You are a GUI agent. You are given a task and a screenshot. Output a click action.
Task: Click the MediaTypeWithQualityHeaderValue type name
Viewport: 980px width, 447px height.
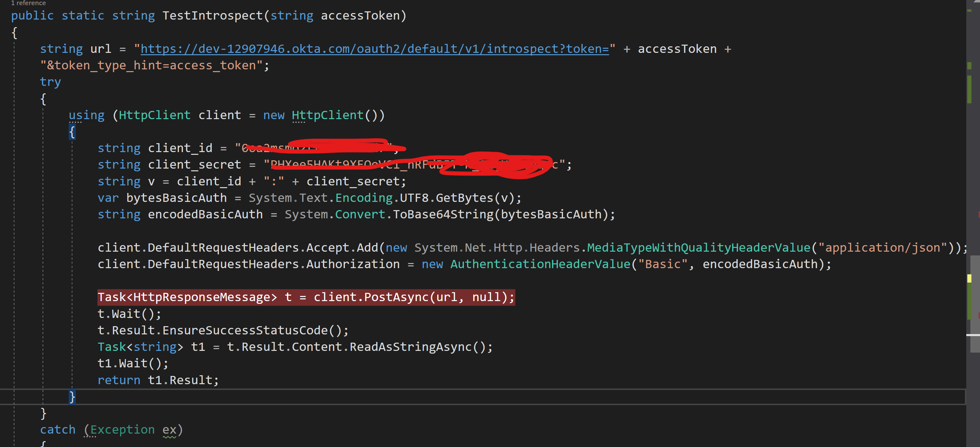(699, 248)
